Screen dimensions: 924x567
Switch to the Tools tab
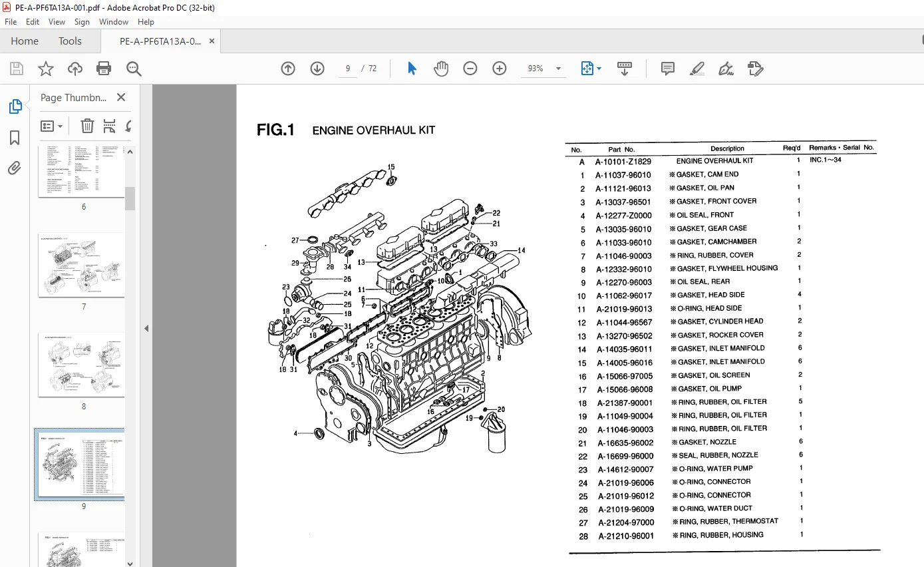tap(70, 41)
